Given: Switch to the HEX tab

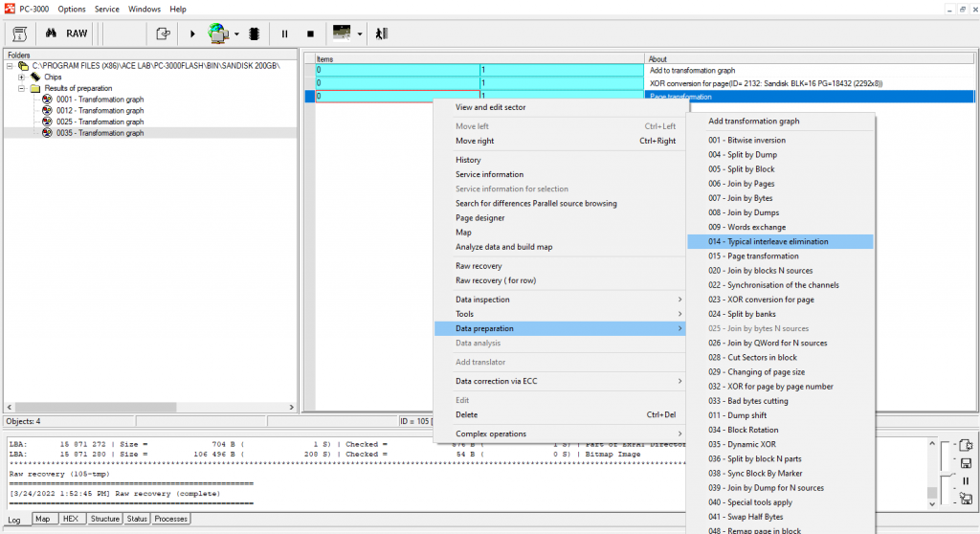Looking at the screenshot, I should [70, 519].
